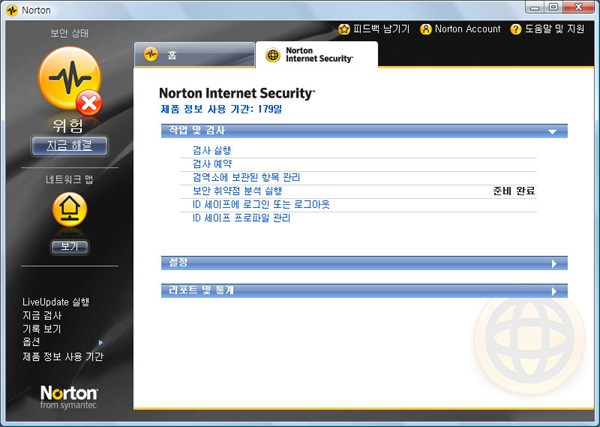
Task: Click the 위험 status label
Action: [68, 125]
